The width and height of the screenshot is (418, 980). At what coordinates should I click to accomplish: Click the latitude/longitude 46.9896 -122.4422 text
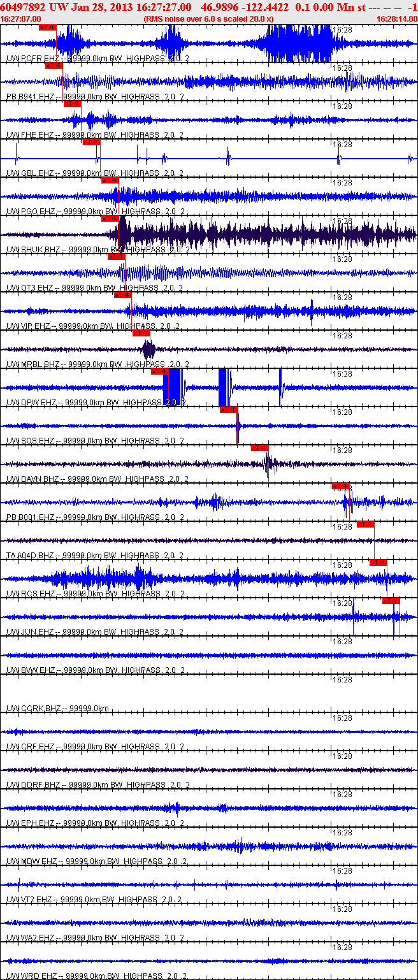(x=245, y=6)
